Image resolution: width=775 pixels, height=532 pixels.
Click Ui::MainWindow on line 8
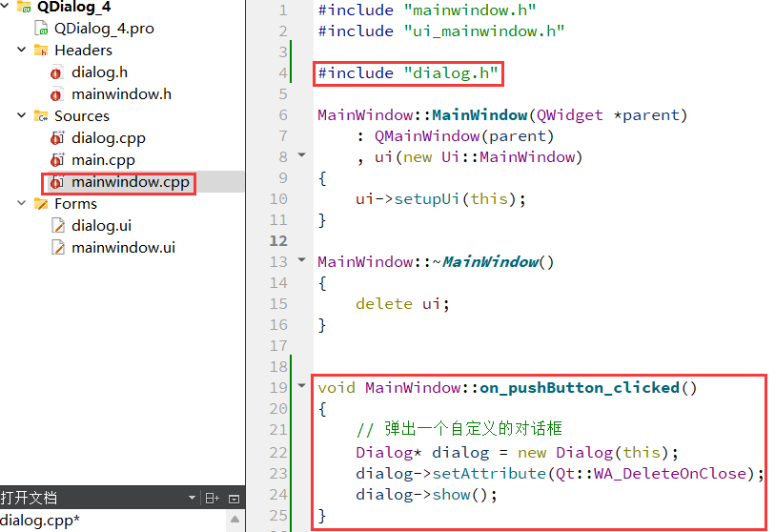(x=507, y=157)
